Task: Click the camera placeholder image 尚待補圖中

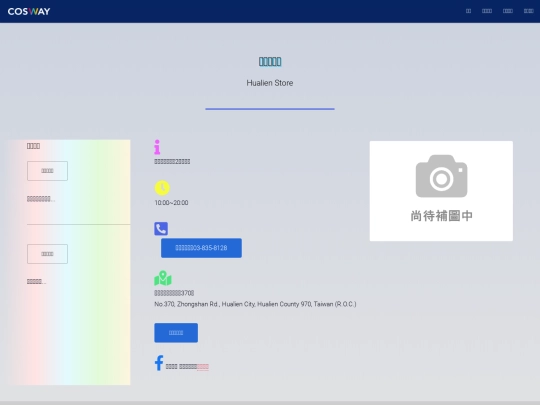Action: coord(441,191)
